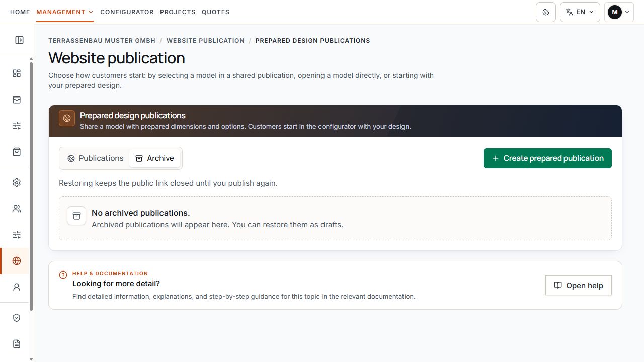
Task: Open the single user profile icon in sidebar
Action: (x=17, y=287)
